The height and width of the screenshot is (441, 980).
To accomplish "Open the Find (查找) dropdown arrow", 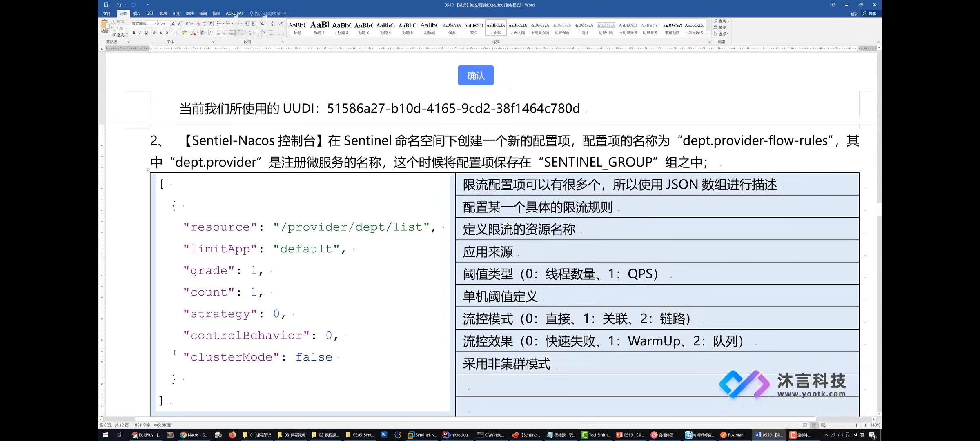I will point(729,21).
